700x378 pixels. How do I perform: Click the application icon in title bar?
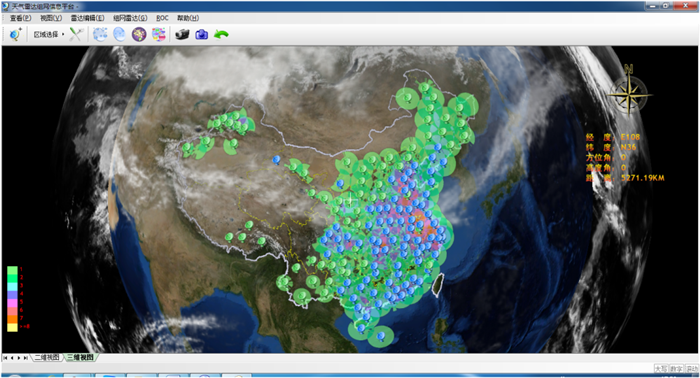point(5,6)
